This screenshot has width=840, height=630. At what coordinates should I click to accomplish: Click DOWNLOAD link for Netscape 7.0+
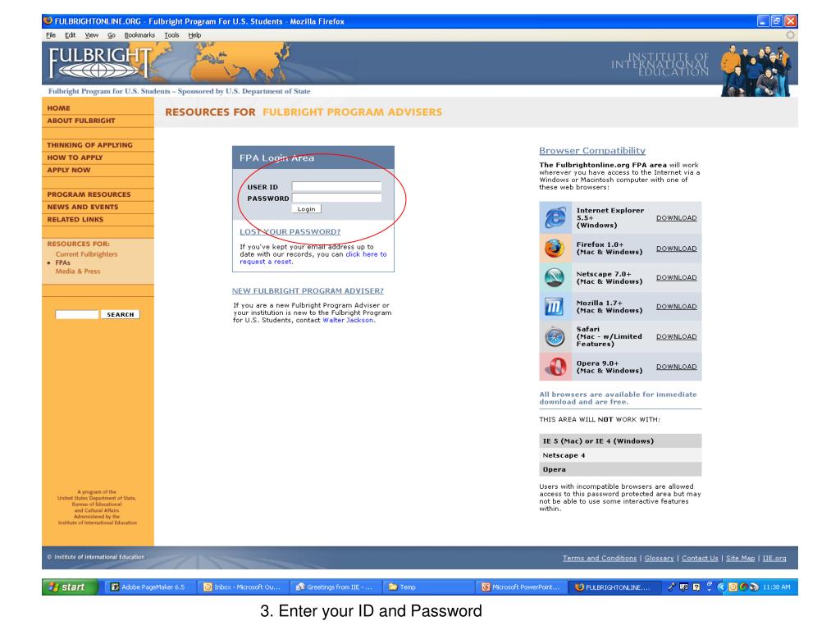677,277
